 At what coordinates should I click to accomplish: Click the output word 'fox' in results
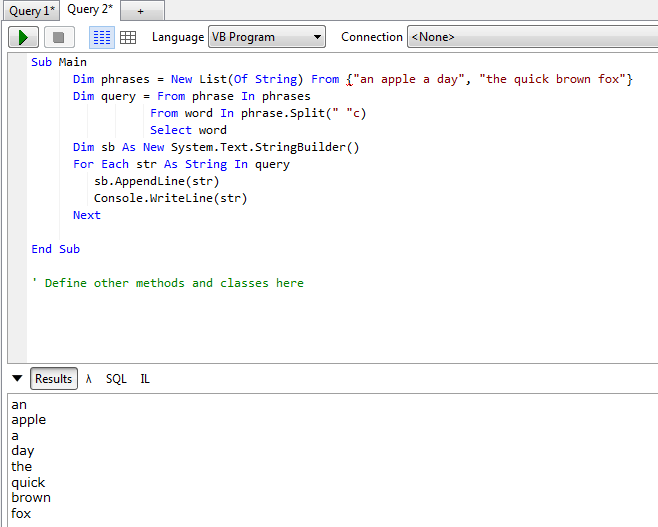tap(21, 514)
